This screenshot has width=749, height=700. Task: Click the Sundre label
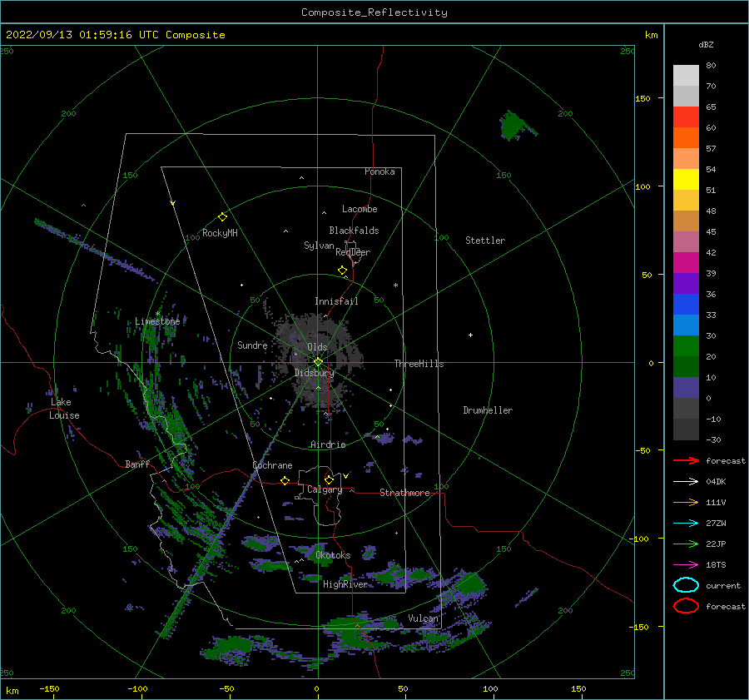click(252, 345)
